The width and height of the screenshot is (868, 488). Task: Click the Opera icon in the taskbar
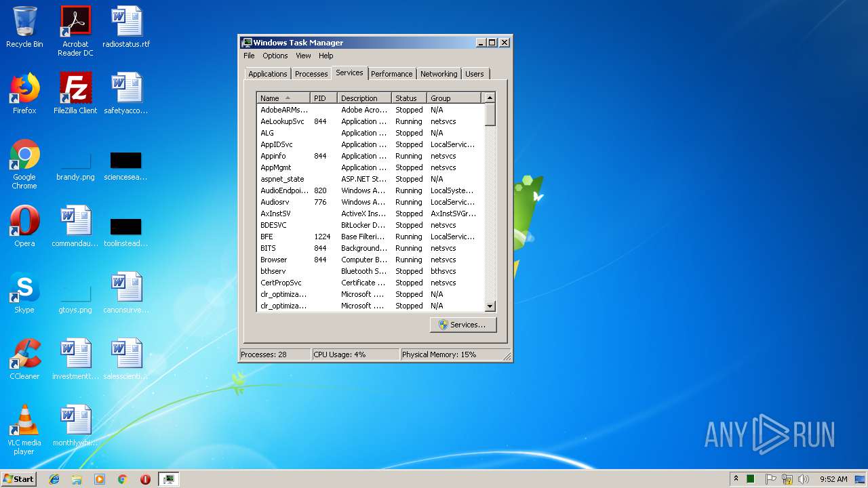(145, 479)
